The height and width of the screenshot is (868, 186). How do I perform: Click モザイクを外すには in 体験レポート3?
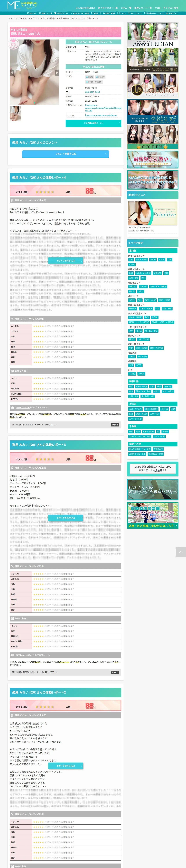(x=65, y=518)
